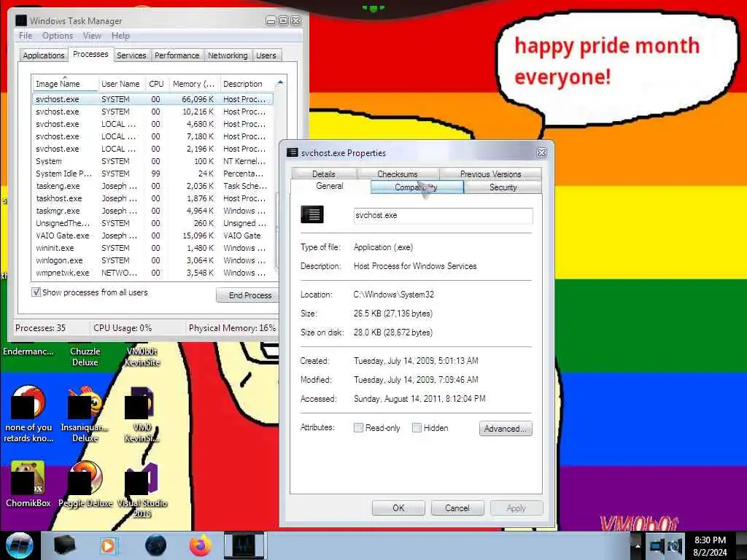747x560 pixels.
Task: Open the VM0 KevinSi desktop shortcut
Action: (142, 414)
